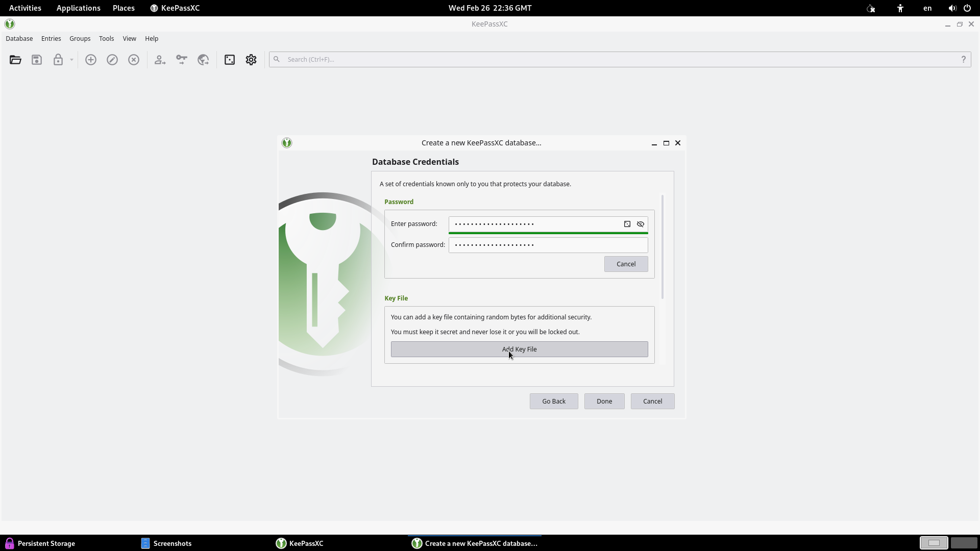Open the Applications menu in top bar
Image resolution: width=980 pixels, height=551 pixels.
[78, 8]
